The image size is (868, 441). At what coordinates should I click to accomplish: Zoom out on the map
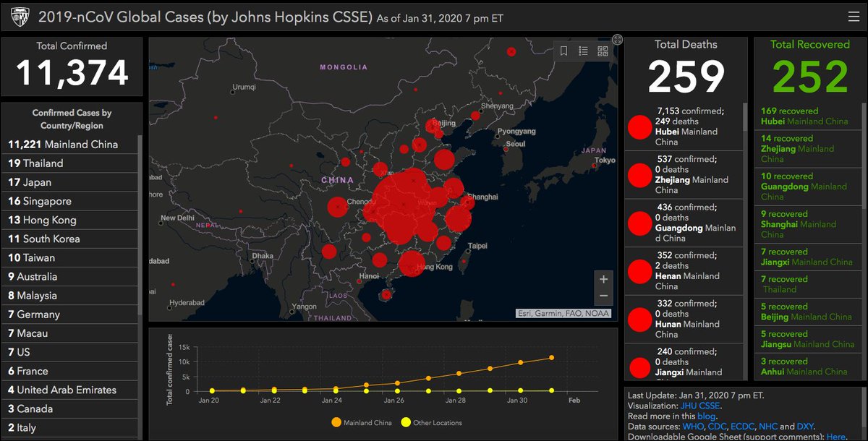pyautogui.click(x=604, y=296)
